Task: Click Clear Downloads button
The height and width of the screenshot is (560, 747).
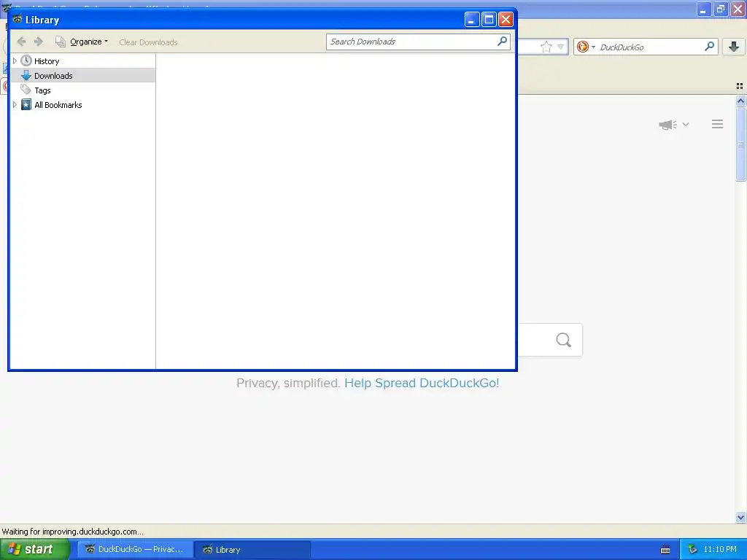Action: point(148,42)
